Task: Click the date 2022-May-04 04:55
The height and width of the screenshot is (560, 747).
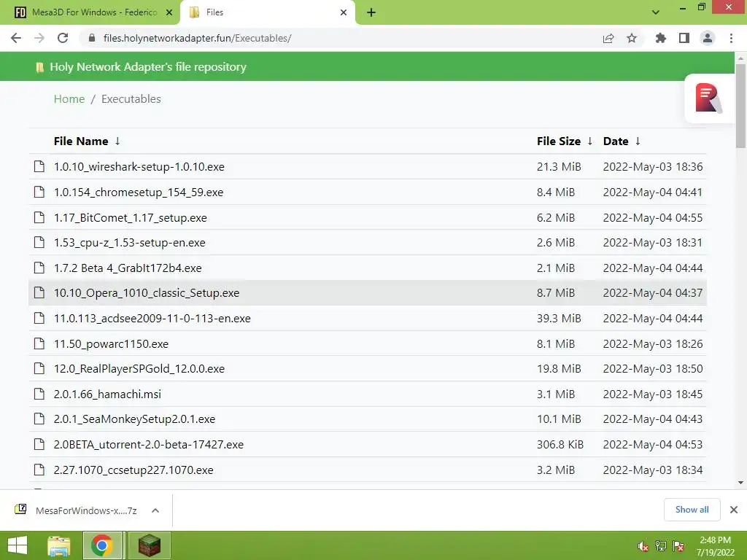Action: [653, 217]
